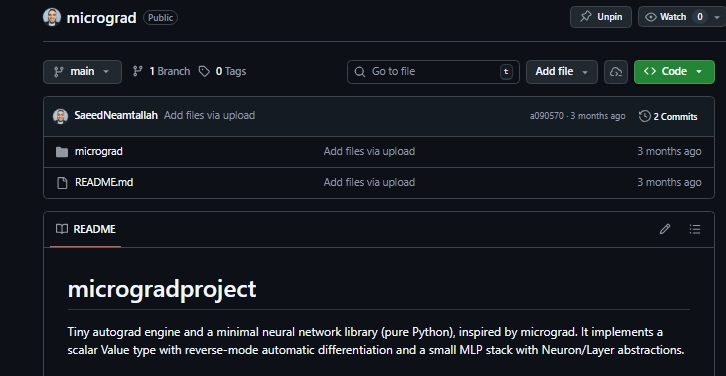Open the green Code dropdown button
726x376 pixels.
(x=674, y=72)
